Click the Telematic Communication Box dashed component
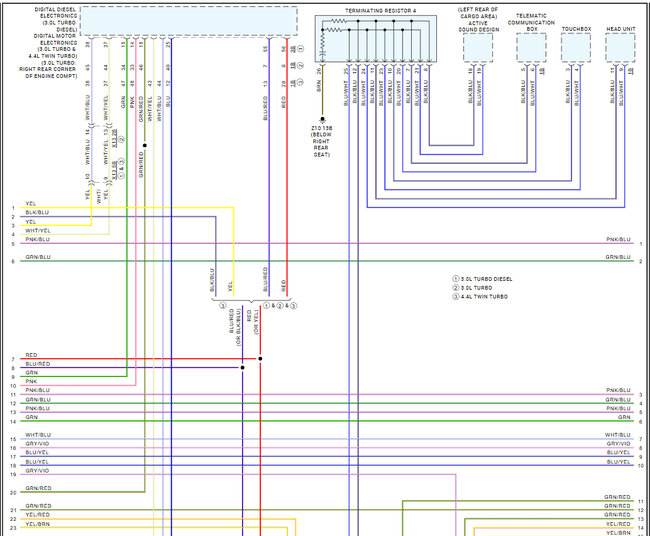Viewport: 650px width, 536px height. point(531,48)
